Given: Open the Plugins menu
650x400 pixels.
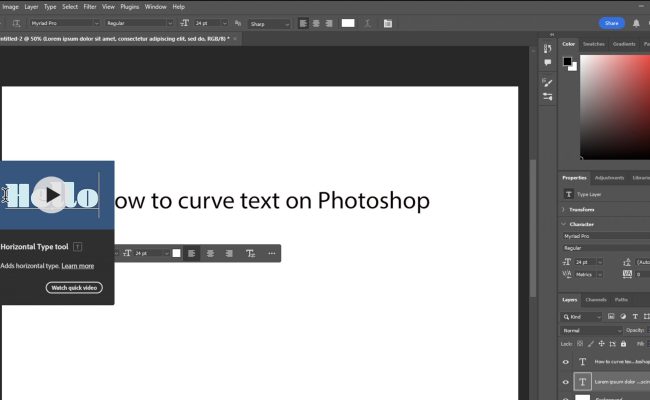Looking at the screenshot, I should pos(130,7).
